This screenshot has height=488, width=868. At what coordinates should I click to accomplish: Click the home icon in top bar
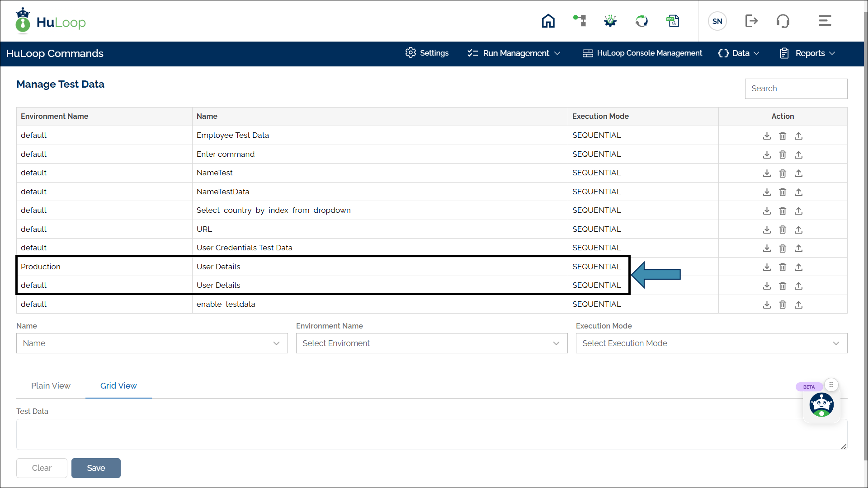(548, 21)
